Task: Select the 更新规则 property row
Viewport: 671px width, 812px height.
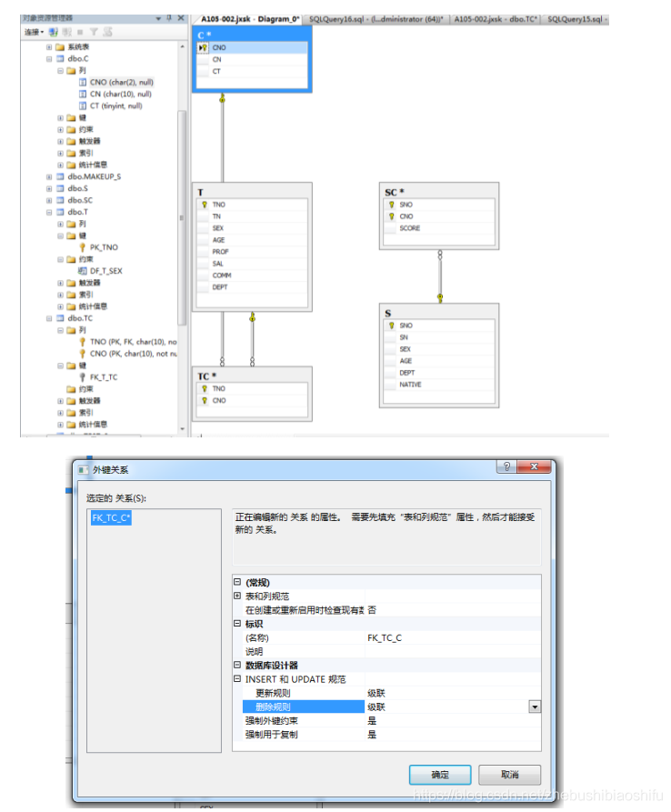Action: tap(392, 693)
